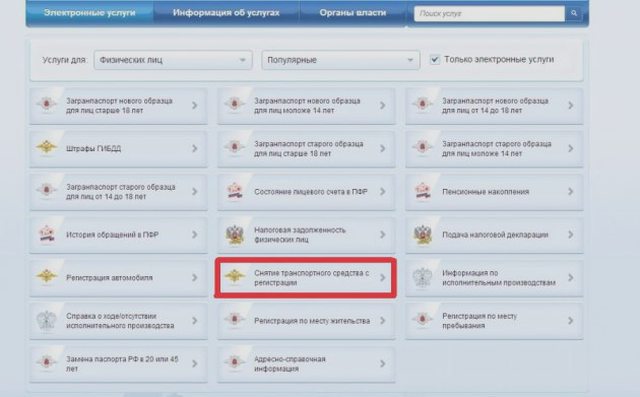
Task: Open the Электронные услуги tab
Action: (89, 13)
